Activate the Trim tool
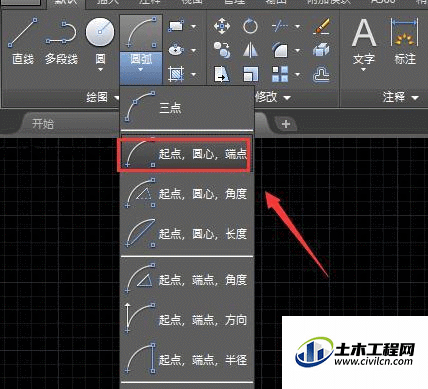This screenshot has height=389, width=428. pos(279,26)
